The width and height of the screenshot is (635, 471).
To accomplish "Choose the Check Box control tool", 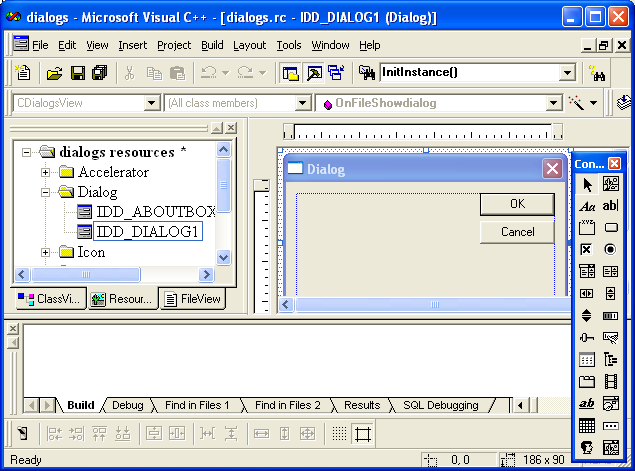I will (587, 249).
